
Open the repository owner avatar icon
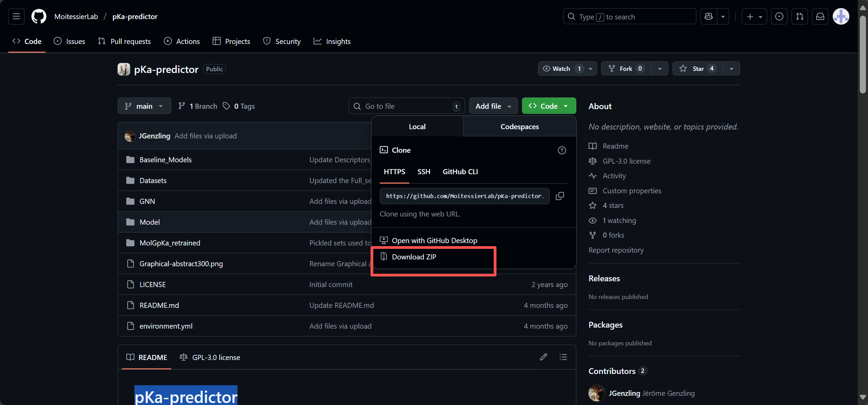pos(124,69)
